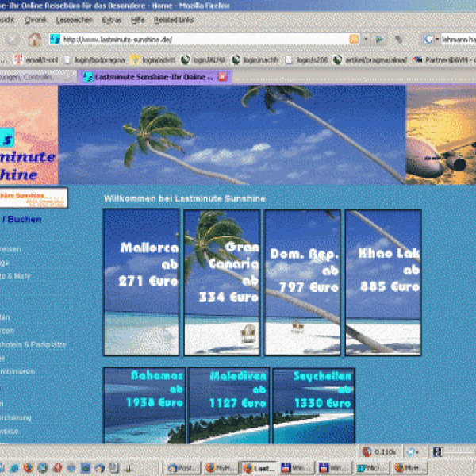The image size is (476, 476).
Task: Click the palm tree header banner
Action: point(232,135)
